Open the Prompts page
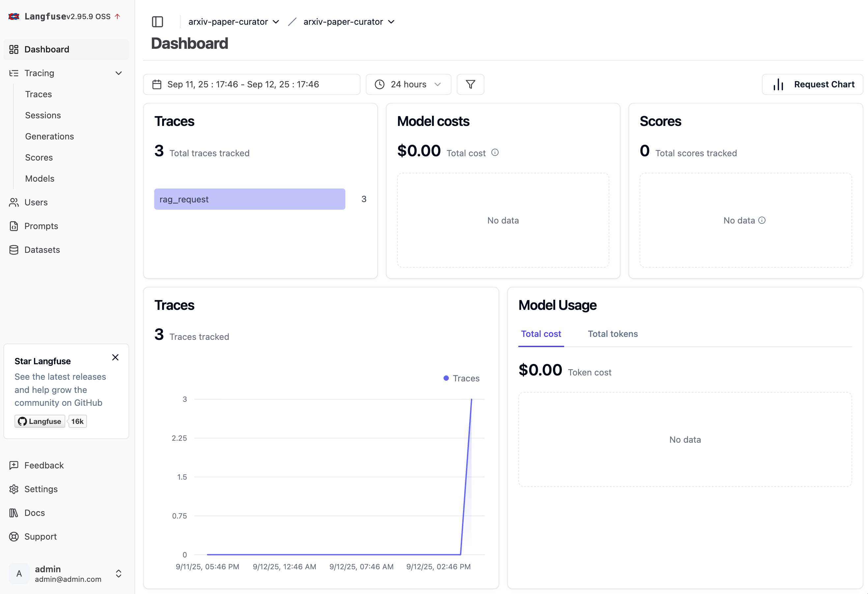 click(x=41, y=226)
